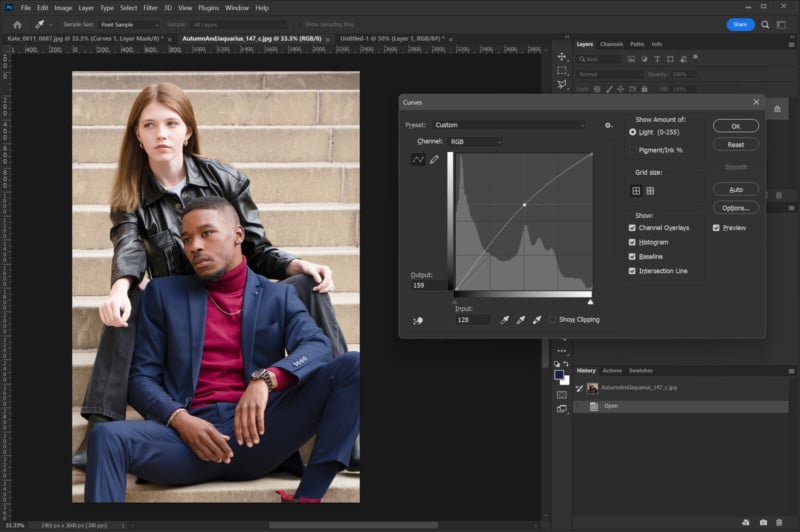The width and height of the screenshot is (800, 532).
Task: Pick the black point eyedropper
Action: pos(504,320)
